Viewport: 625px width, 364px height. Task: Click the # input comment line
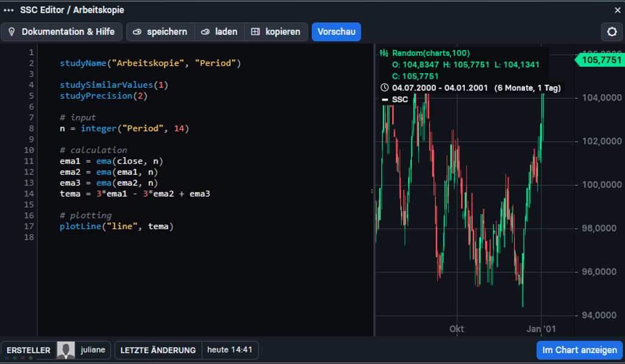point(78,117)
